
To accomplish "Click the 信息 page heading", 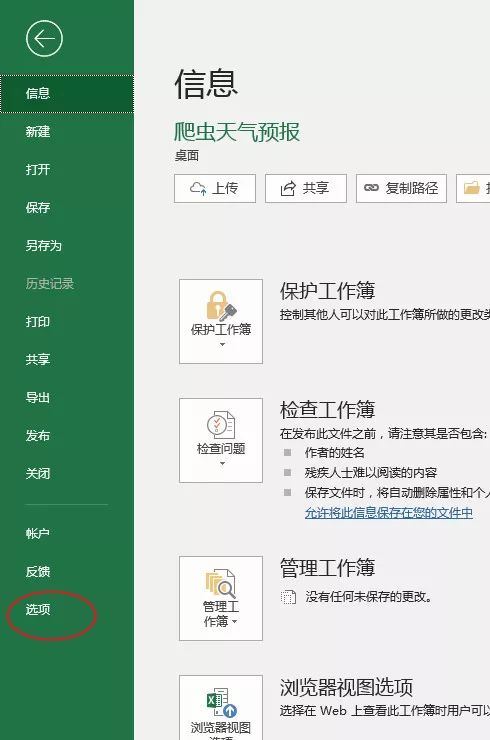I will click(x=206, y=84).
